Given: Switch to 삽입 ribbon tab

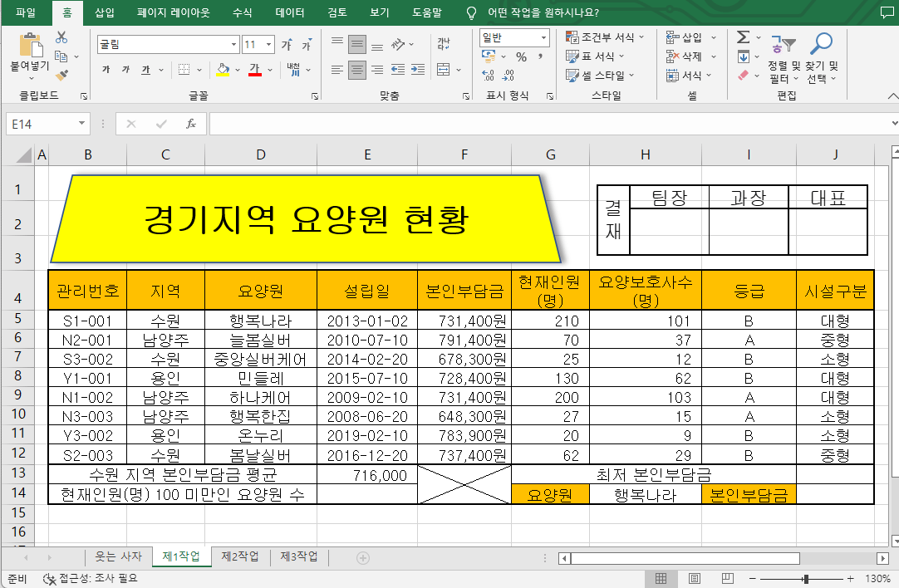Looking at the screenshot, I should point(105,12).
